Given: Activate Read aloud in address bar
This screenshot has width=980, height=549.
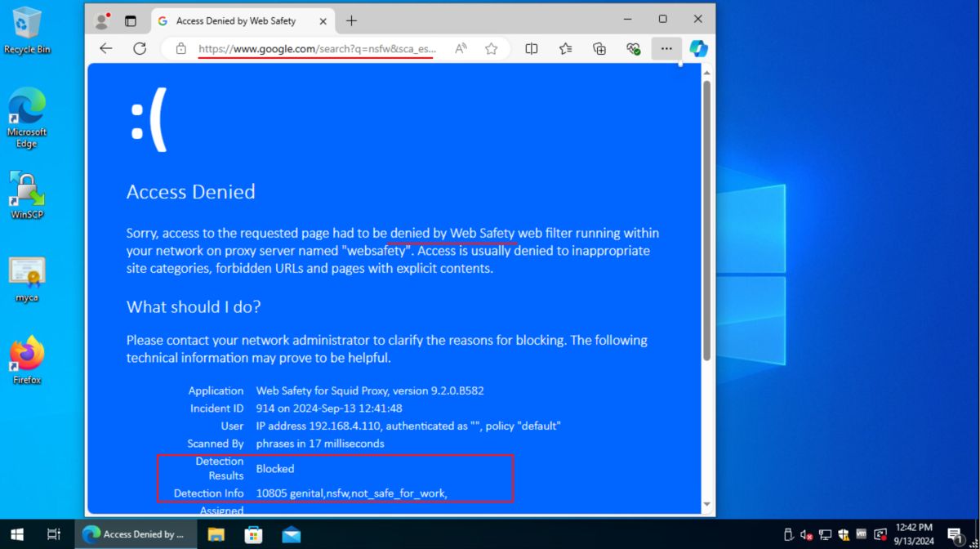Looking at the screenshot, I should point(461,49).
